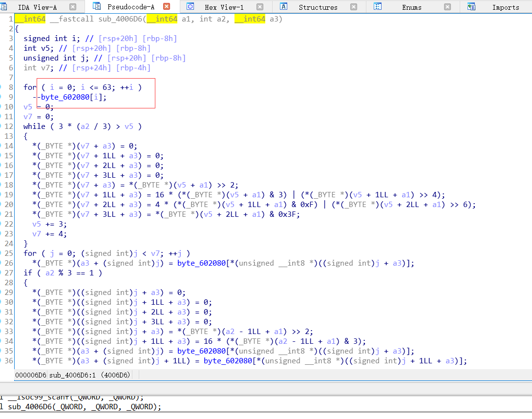
Task: Open the Imports tab
Action: point(505,7)
